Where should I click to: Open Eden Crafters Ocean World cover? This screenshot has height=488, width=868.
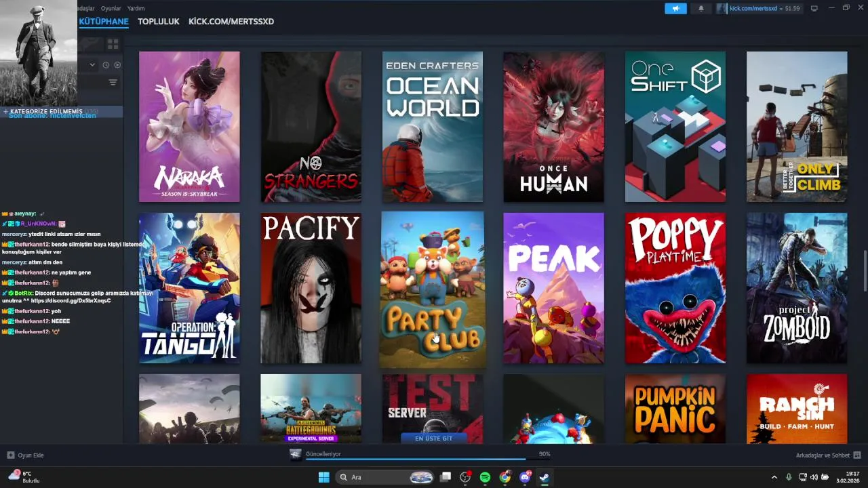click(x=433, y=127)
